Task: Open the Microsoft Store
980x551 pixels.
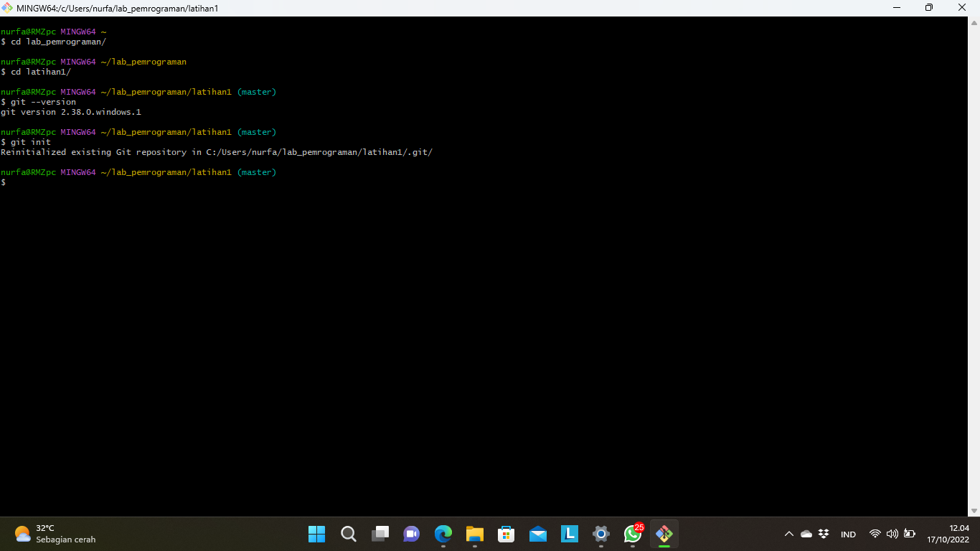Action: pyautogui.click(x=506, y=534)
